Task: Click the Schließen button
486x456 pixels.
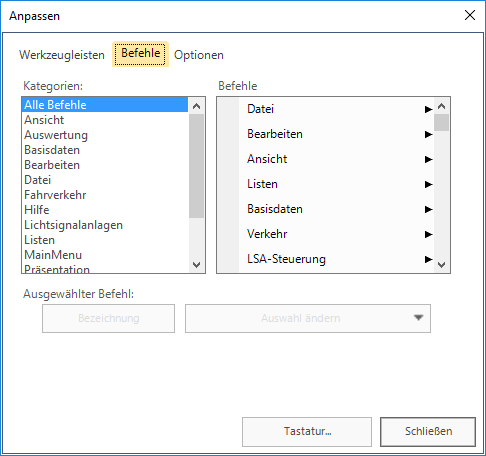Action: pos(428,432)
